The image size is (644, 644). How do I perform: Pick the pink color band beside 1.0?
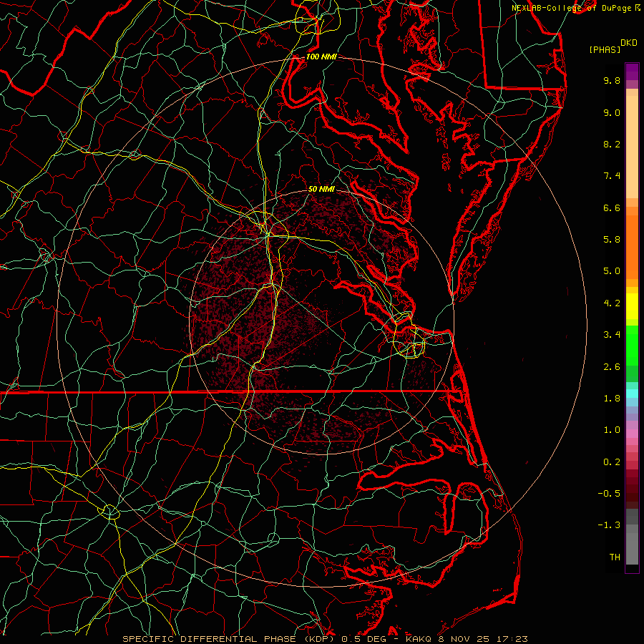point(632,434)
